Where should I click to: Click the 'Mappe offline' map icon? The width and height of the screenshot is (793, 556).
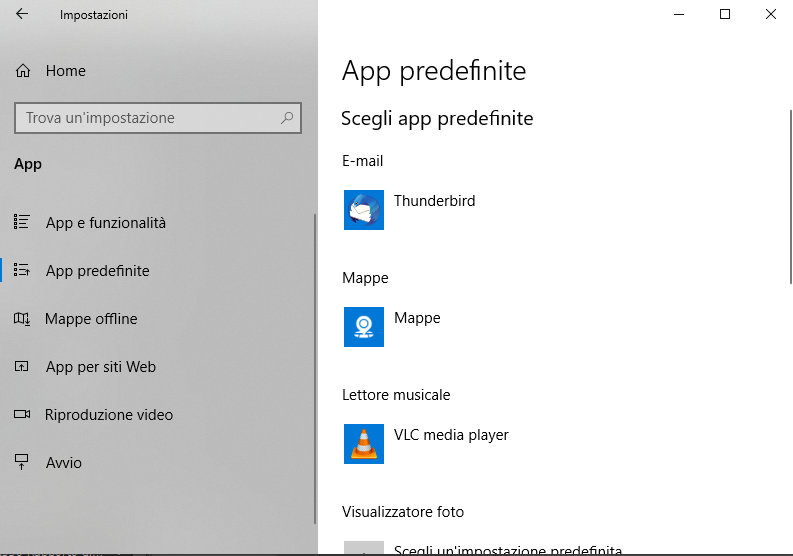(22, 319)
